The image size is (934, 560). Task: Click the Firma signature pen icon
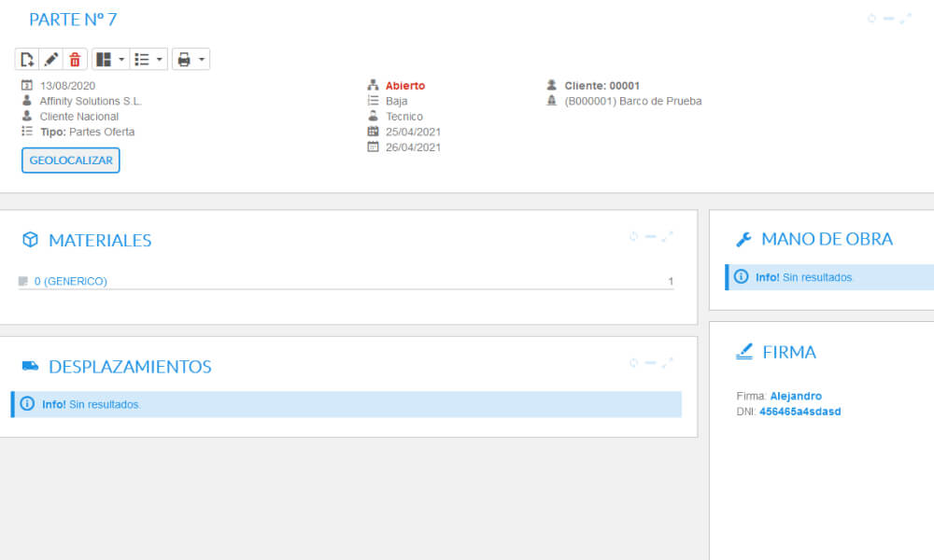pyautogui.click(x=744, y=352)
